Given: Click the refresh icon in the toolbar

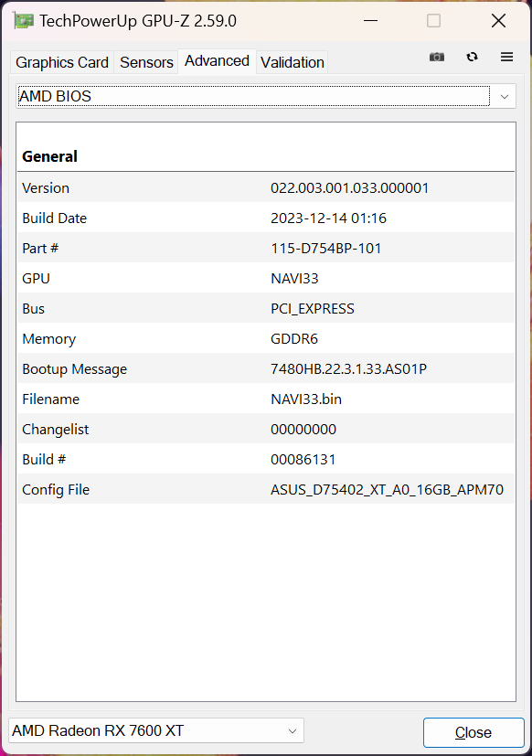Looking at the screenshot, I should pyautogui.click(x=472, y=57).
